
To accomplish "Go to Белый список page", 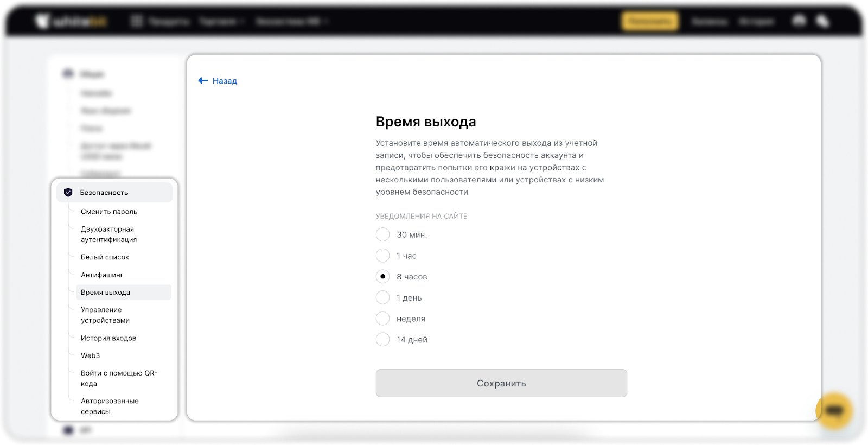I will point(105,257).
